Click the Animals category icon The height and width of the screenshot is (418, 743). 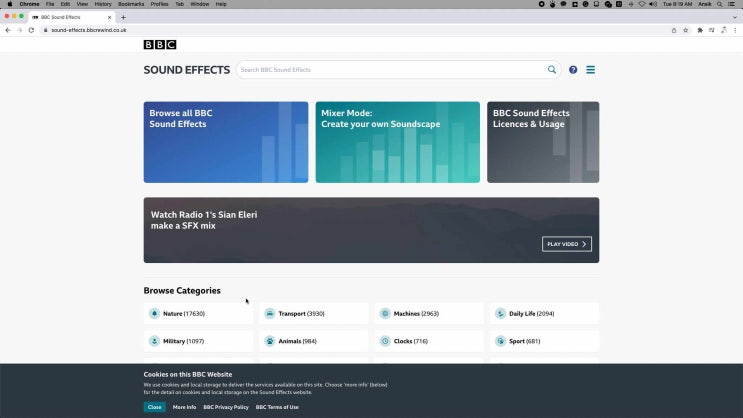point(270,341)
